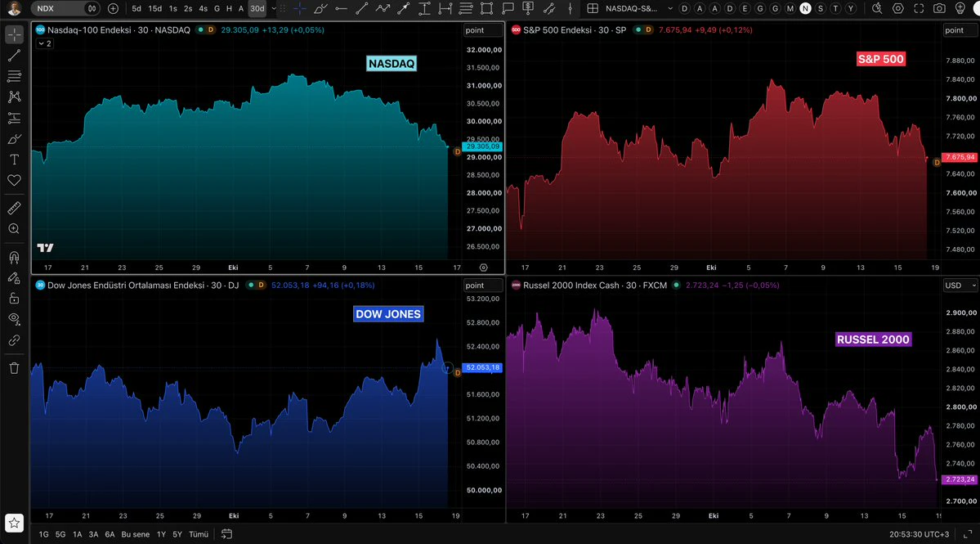Toggle magnet mode in left sidebar
Image resolution: width=980 pixels, height=544 pixels.
click(x=15, y=257)
